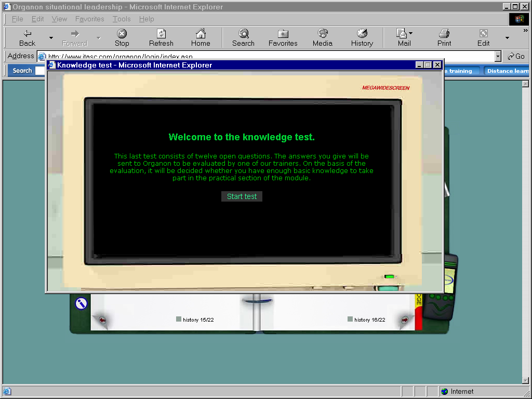Open the Search pane icon
The height and width of the screenshot is (399, 532).
point(243,38)
